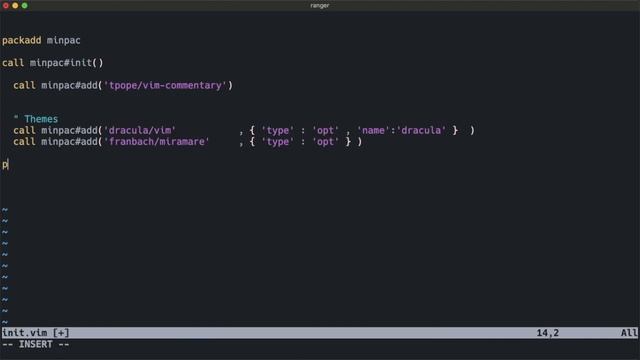The width and height of the screenshot is (640, 360).
Task: Click 'type' key in miramare line
Action: point(278,142)
